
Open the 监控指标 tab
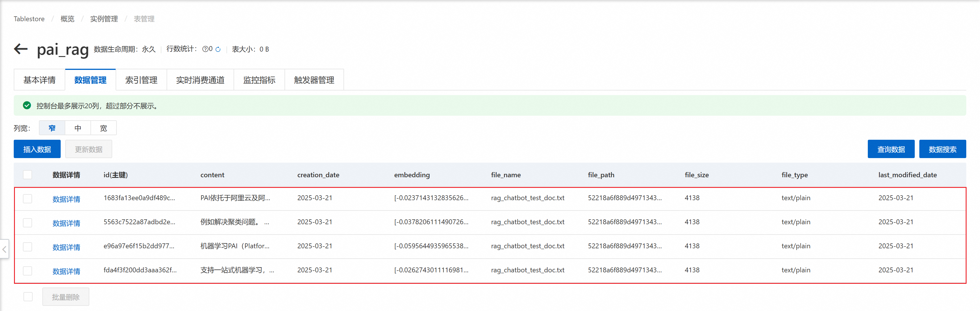point(259,80)
